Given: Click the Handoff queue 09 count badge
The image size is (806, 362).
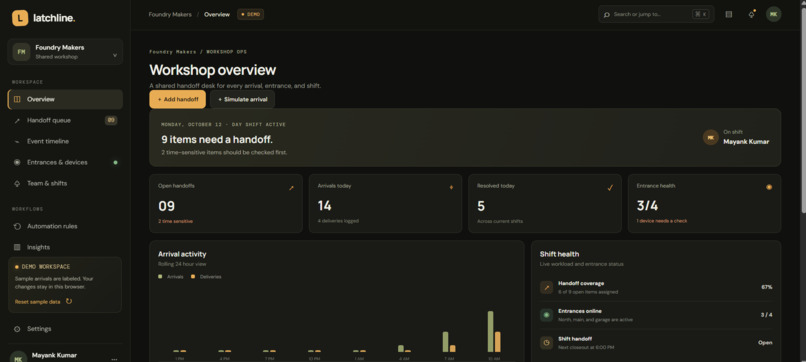Looking at the screenshot, I should [111, 120].
